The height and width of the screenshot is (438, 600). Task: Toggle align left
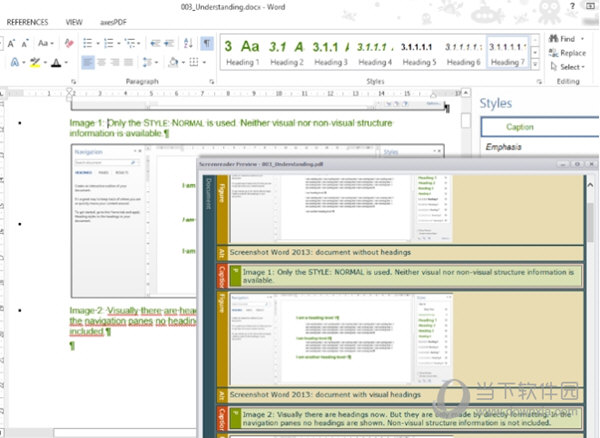(x=88, y=62)
